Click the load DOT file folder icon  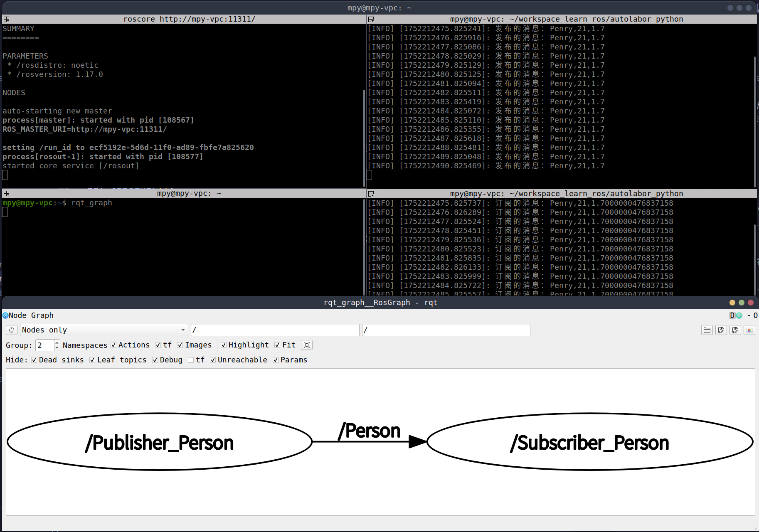tap(707, 330)
